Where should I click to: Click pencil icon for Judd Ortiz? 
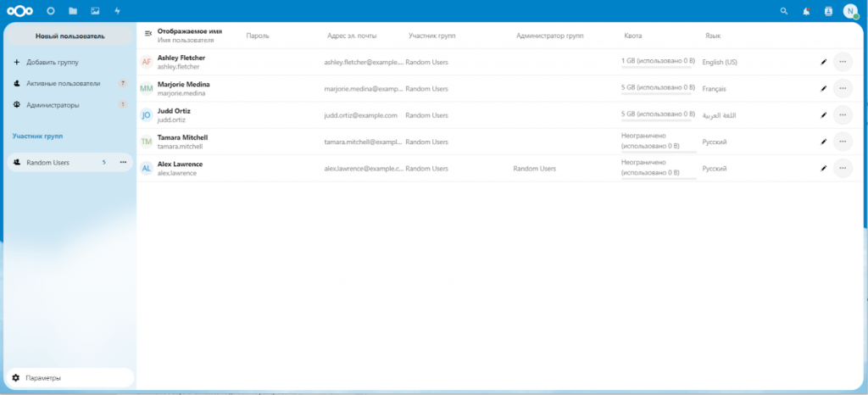click(x=822, y=114)
